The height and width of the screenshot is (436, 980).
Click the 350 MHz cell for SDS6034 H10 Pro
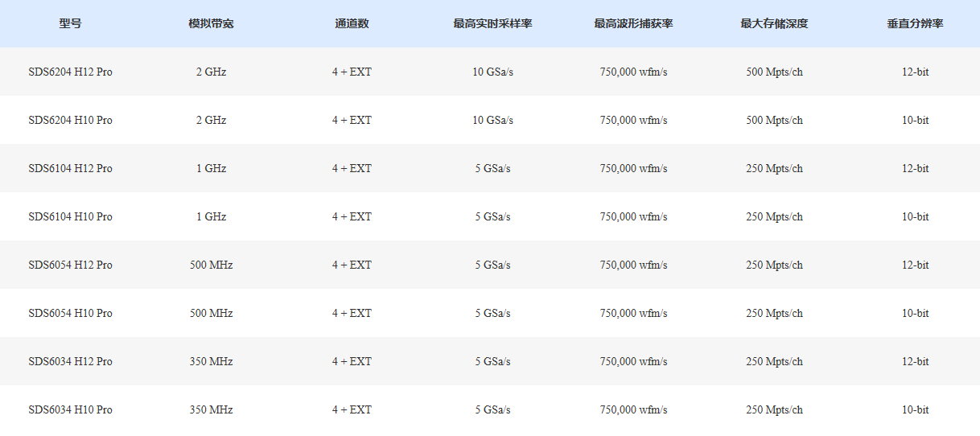pyautogui.click(x=211, y=409)
